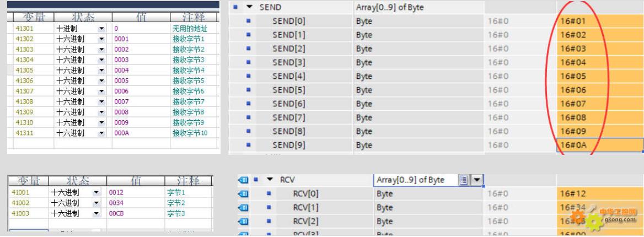Screen dimensions: 644x237
Task: Click the tag icon left of RCV[0]
Action: (x=243, y=194)
